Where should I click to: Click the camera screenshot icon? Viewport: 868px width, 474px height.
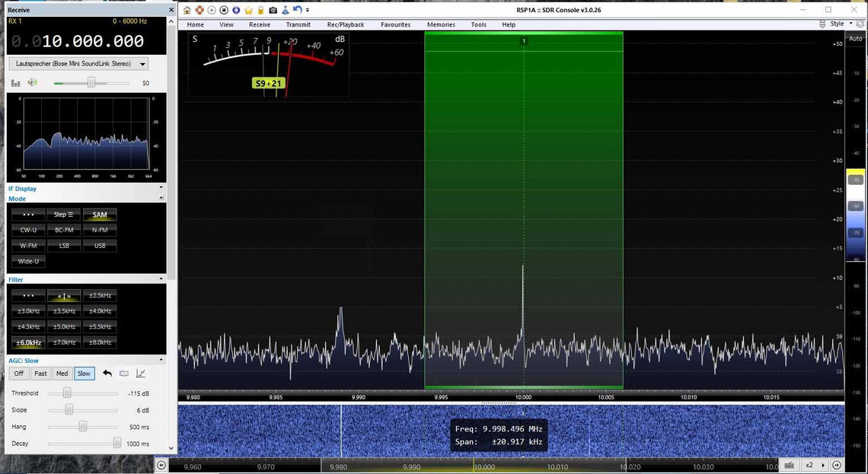pyautogui.click(x=273, y=10)
